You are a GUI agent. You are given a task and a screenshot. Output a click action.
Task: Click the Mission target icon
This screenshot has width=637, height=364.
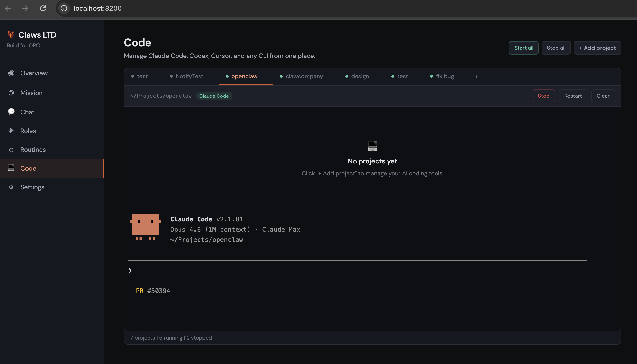click(x=11, y=93)
